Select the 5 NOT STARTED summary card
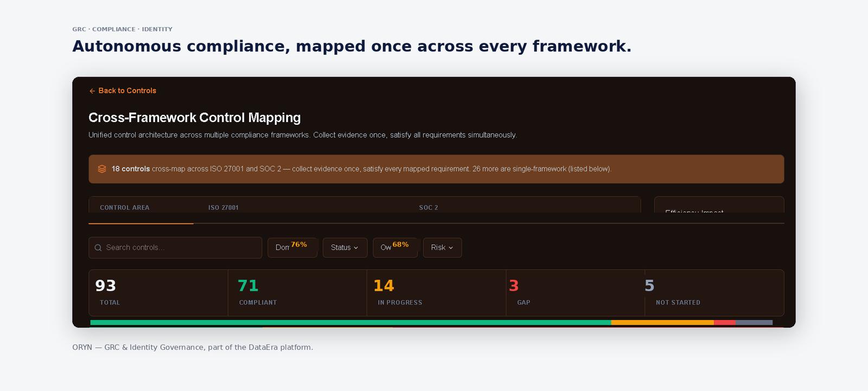The height and width of the screenshot is (391, 868). (x=714, y=293)
